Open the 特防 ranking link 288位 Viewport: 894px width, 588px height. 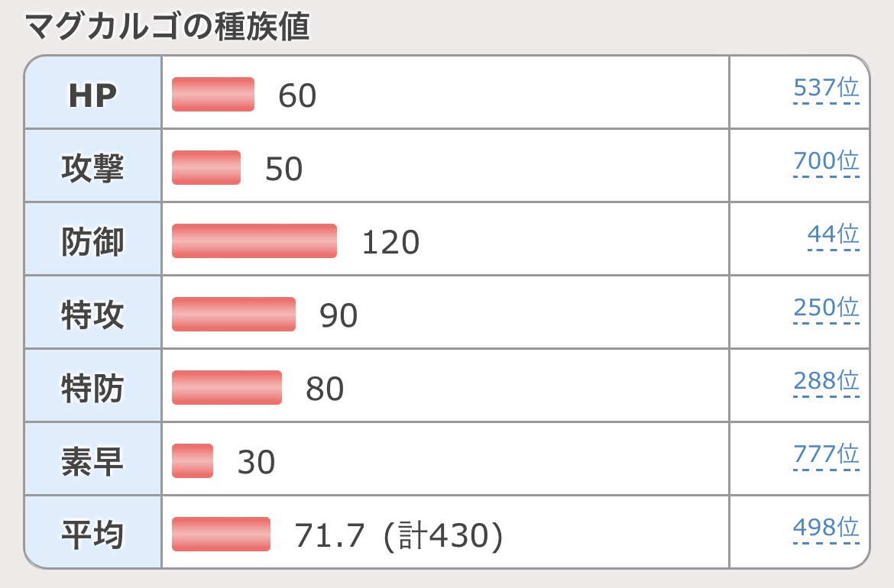(x=826, y=381)
